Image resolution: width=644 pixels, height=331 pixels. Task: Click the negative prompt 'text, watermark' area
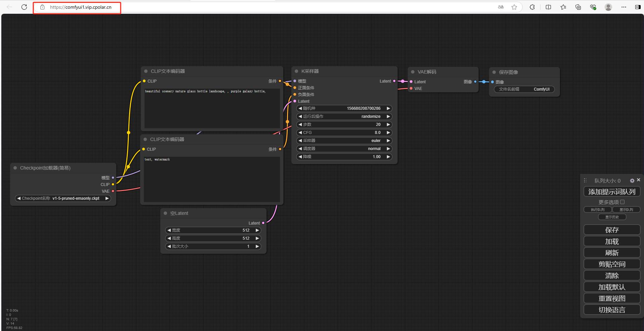pos(212,180)
